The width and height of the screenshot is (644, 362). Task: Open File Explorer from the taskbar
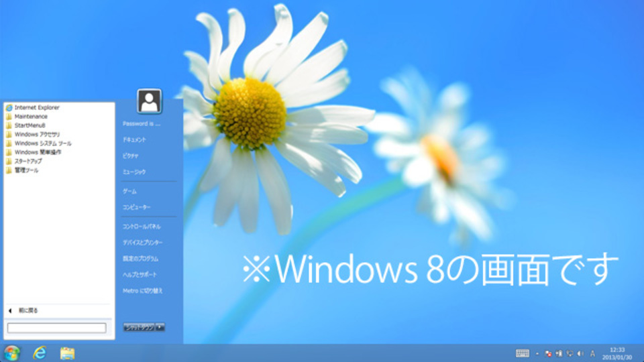pyautogui.click(x=67, y=353)
